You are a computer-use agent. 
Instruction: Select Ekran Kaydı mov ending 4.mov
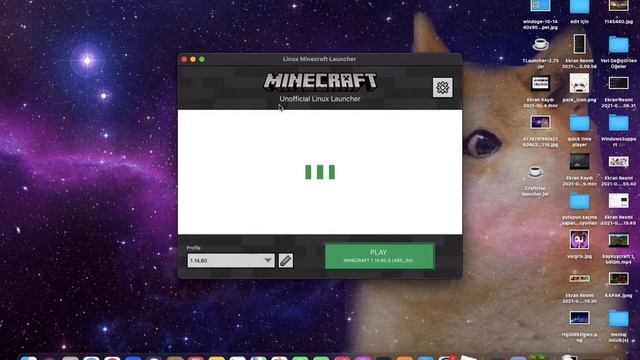click(540, 83)
